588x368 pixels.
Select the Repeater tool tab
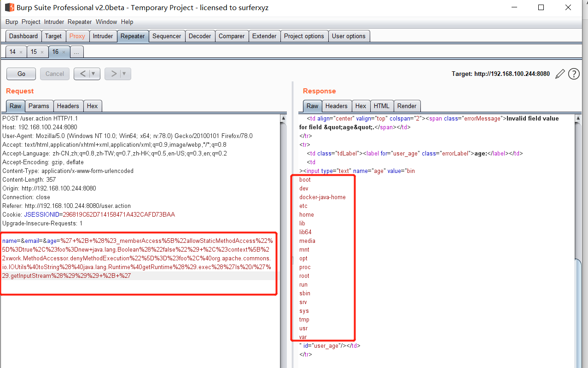click(x=133, y=36)
